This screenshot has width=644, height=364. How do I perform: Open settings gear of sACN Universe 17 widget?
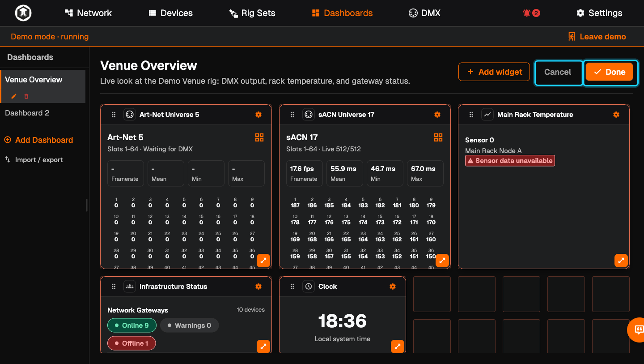pos(437,115)
